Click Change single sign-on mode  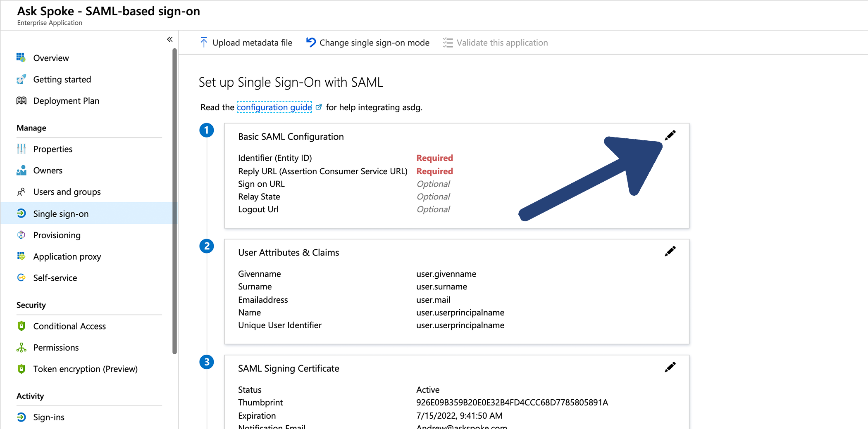pyautogui.click(x=368, y=43)
